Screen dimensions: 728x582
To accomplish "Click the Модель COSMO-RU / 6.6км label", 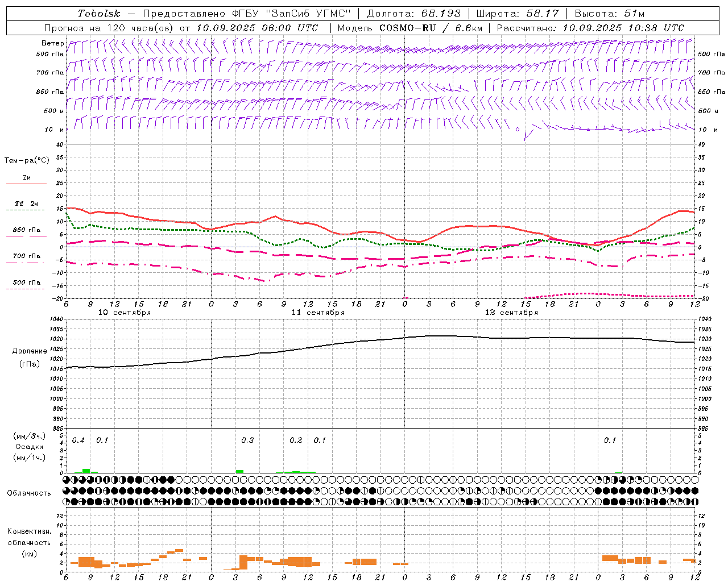I will click(409, 28).
